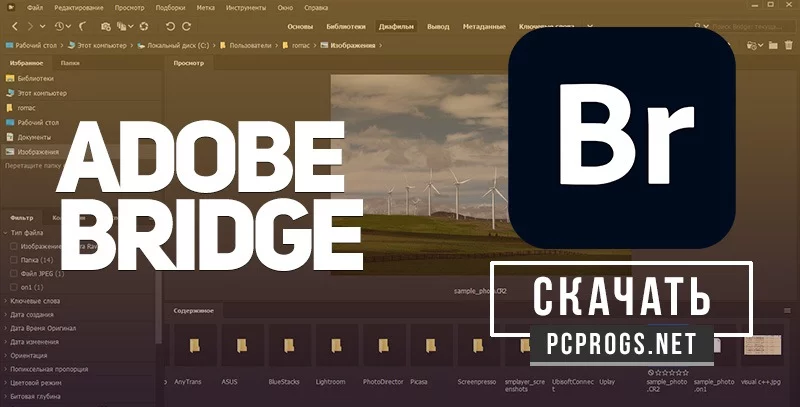
Task: Switch to the Диафильм workspace
Action: [396, 27]
